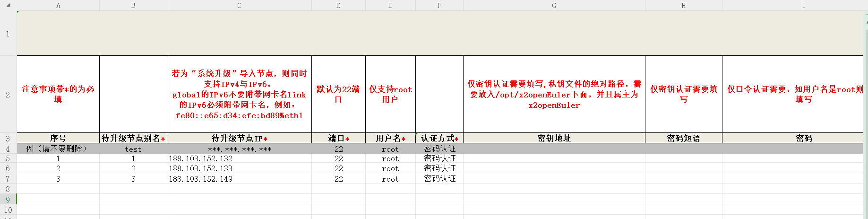Select the row 5 header
Screen dimensions: 868x219
point(8,158)
